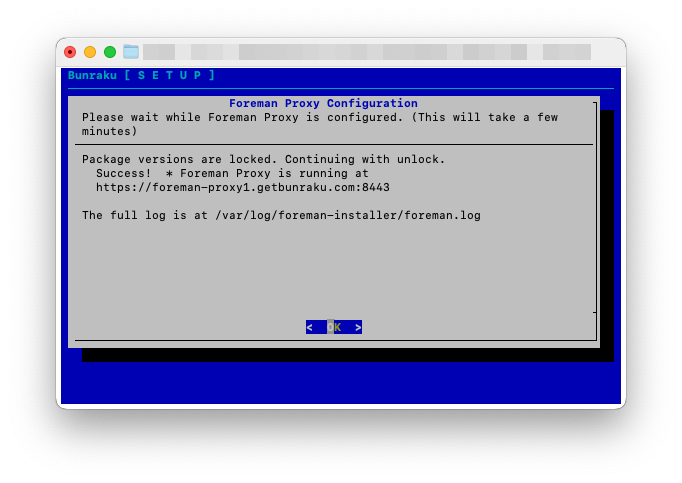Close the terminal window with red button
The image size is (682, 483).
(x=70, y=52)
